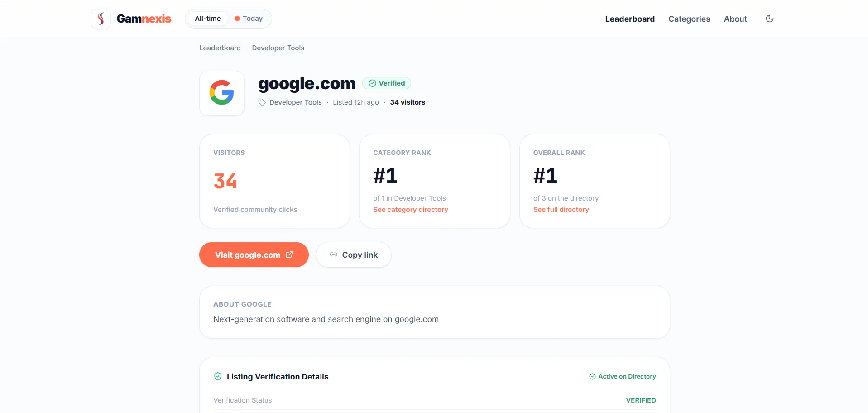Click the tag icon beside Developer Tools

click(x=262, y=102)
